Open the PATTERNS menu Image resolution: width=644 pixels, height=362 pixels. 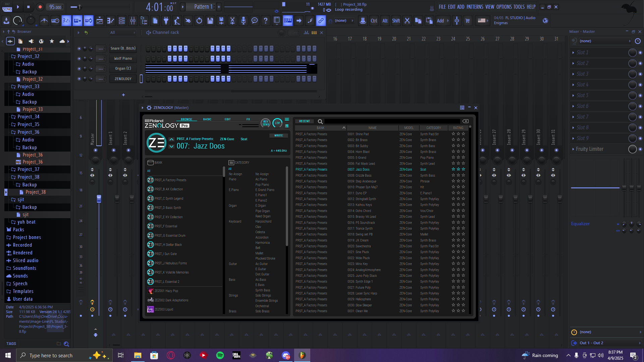475,7
